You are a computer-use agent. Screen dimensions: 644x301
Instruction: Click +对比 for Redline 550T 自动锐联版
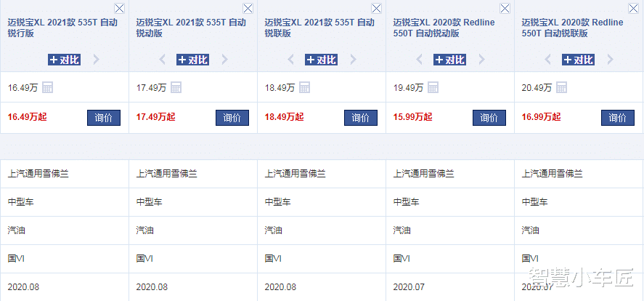tap(578, 60)
